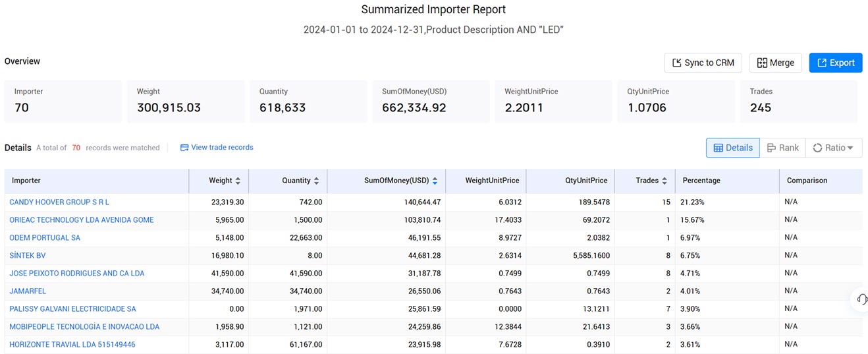Select the Importer 70 overview card
The height and width of the screenshot is (354, 868).
pyautogui.click(x=63, y=102)
